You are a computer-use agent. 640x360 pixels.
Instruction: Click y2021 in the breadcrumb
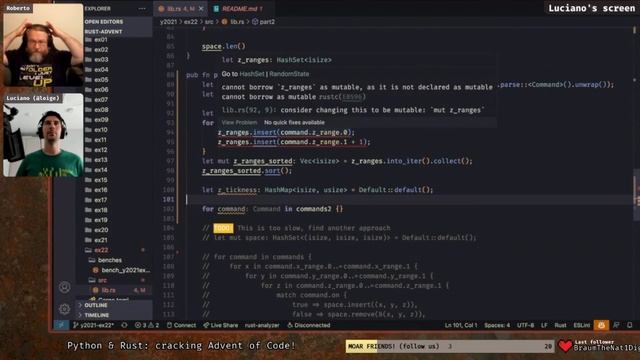tap(168, 22)
